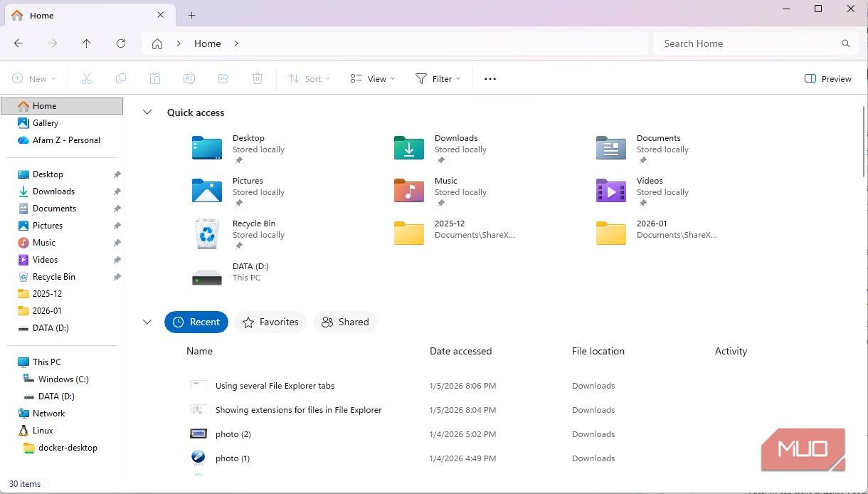The height and width of the screenshot is (494, 868).
Task: Click the Delete trash icon in toolbar
Action: pyautogui.click(x=258, y=79)
